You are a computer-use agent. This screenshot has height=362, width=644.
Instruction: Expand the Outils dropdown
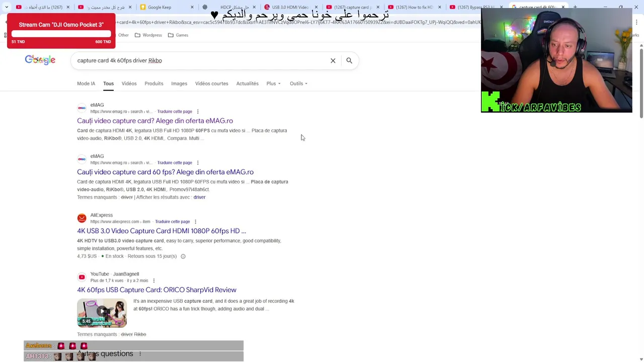pyautogui.click(x=298, y=83)
